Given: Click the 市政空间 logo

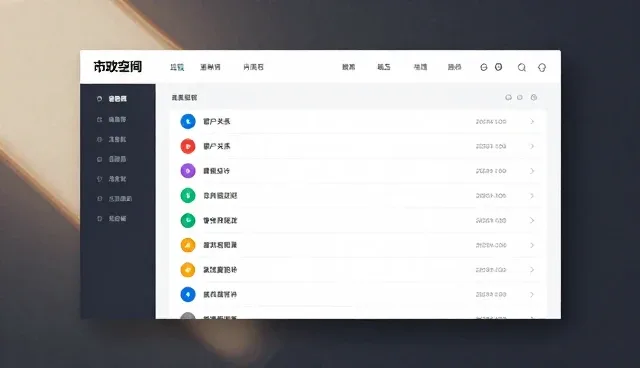Looking at the screenshot, I should (118, 67).
